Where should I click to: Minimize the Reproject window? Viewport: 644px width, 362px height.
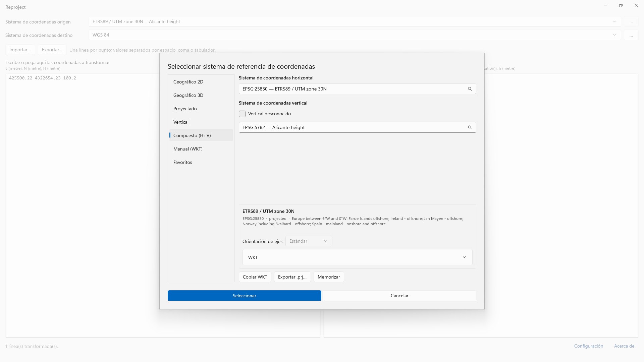[605, 6]
